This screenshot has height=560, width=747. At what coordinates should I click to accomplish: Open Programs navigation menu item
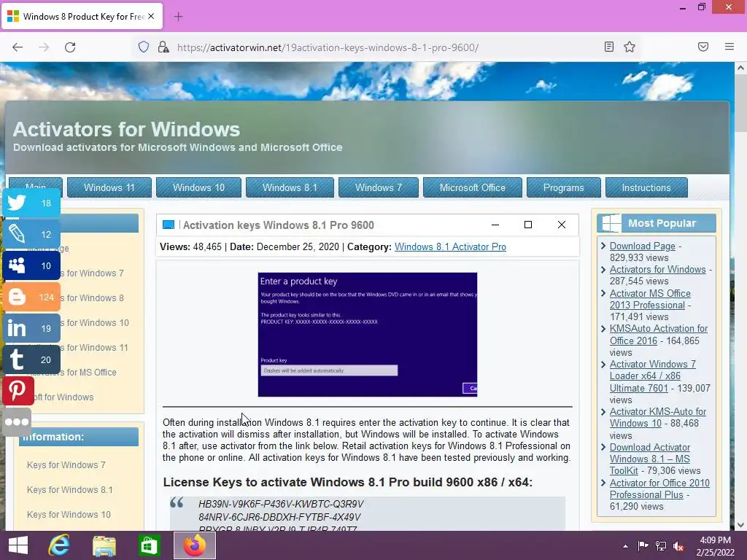tap(564, 187)
